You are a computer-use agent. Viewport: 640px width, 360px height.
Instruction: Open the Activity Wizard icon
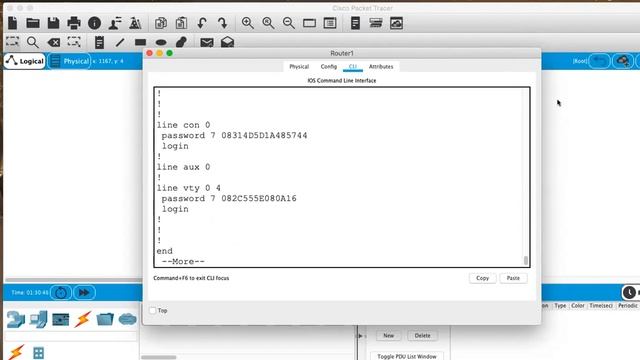pyautogui.click(x=115, y=23)
